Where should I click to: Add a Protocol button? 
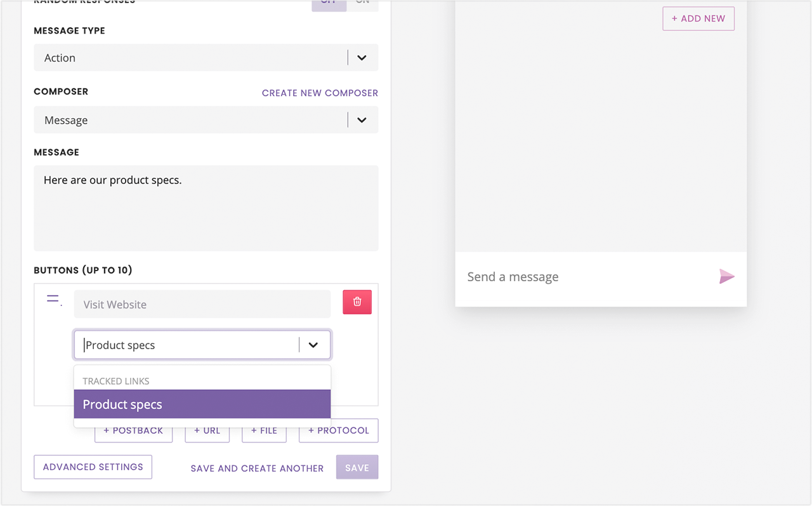tap(338, 430)
